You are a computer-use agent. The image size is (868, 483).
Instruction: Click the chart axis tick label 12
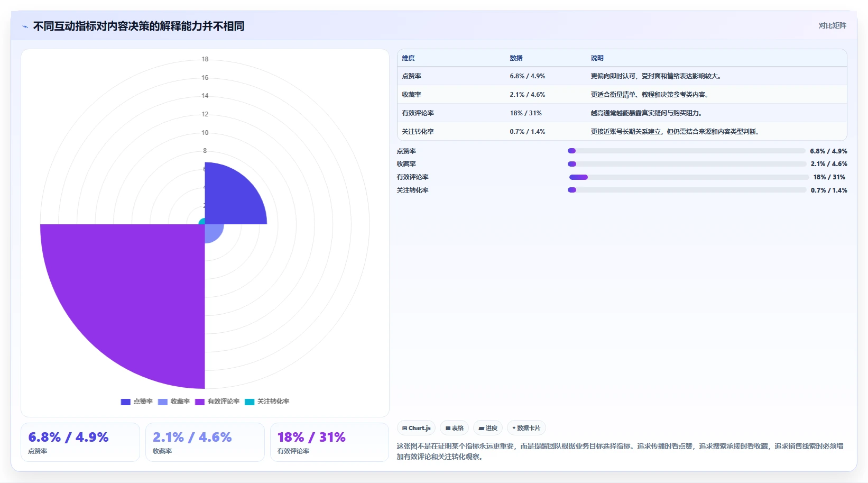205,114
